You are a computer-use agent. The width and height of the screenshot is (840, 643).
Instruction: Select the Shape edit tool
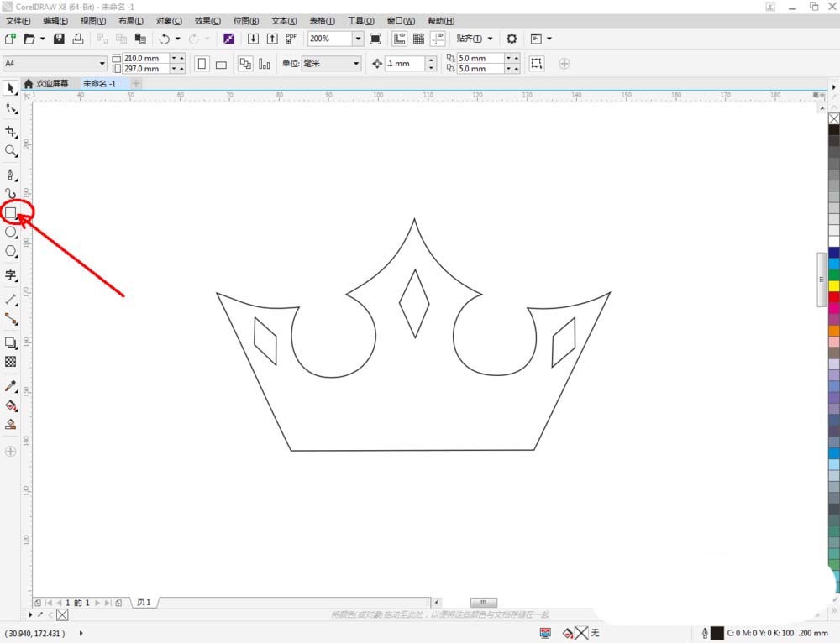click(10, 108)
